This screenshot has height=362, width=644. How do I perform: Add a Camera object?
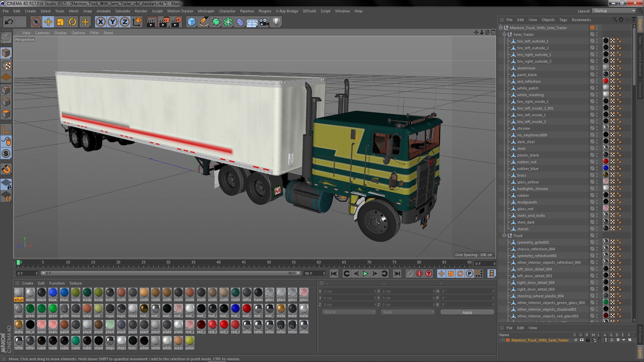(264, 22)
